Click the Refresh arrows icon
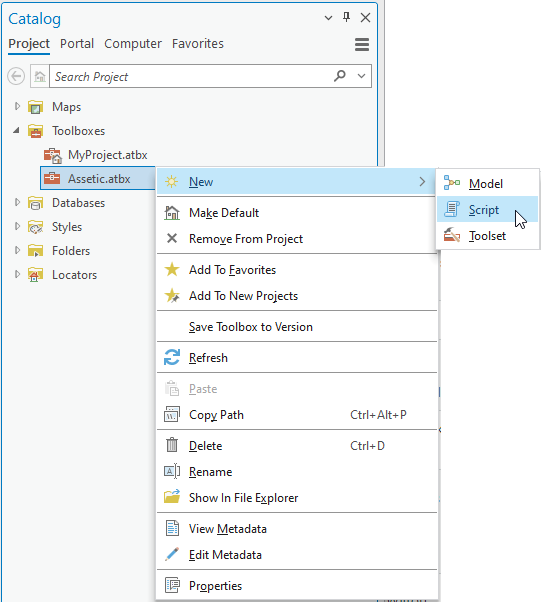The image size is (544, 602). (172, 357)
